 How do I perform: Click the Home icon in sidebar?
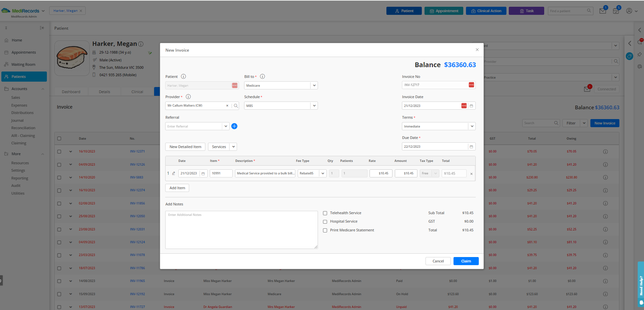[x=6, y=40]
